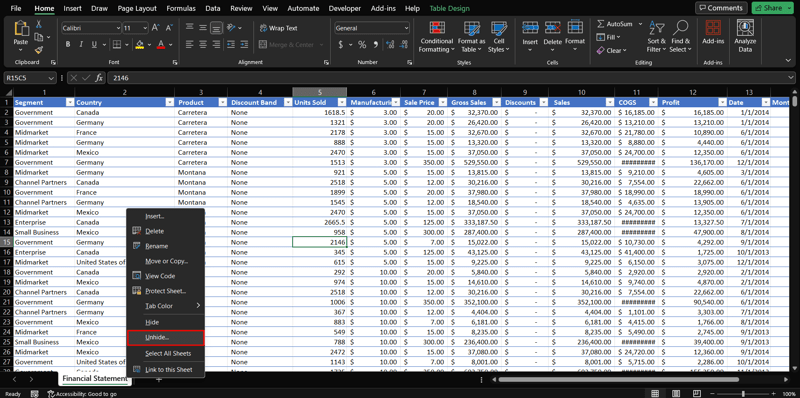The image size is (800, 398).
Task: Click the Decrease Font Size icon
Action: click(x=169, y=28)
